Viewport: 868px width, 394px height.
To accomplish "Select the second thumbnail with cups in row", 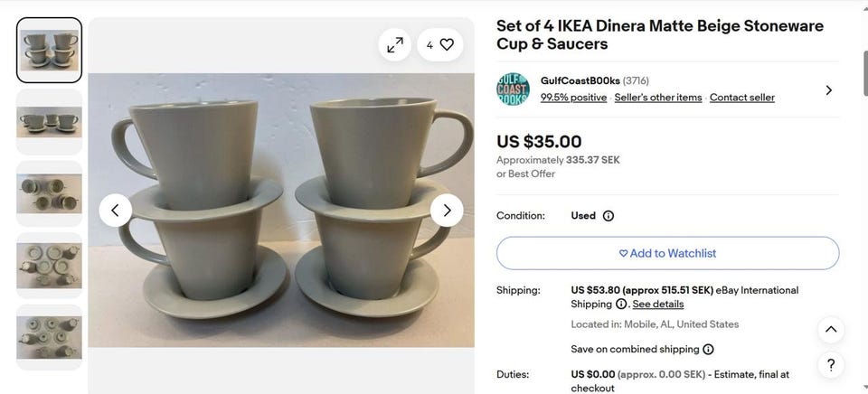I will [50, 122].
